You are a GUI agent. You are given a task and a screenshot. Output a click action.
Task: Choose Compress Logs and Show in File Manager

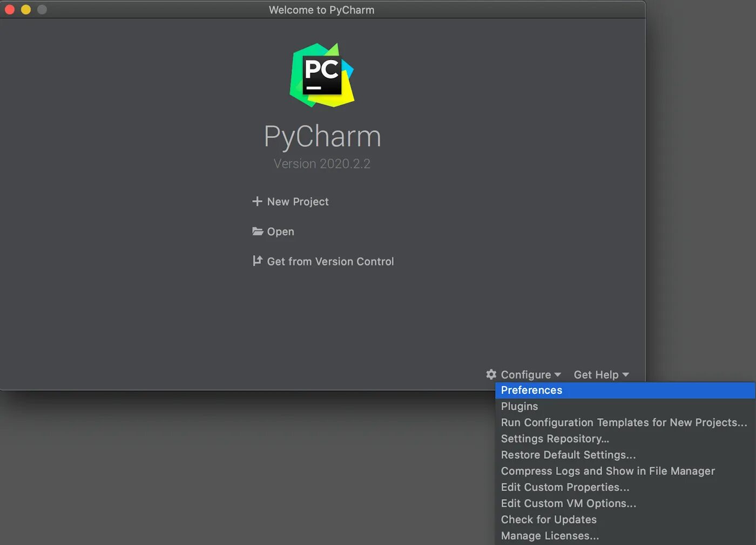(x=625, y=471)
